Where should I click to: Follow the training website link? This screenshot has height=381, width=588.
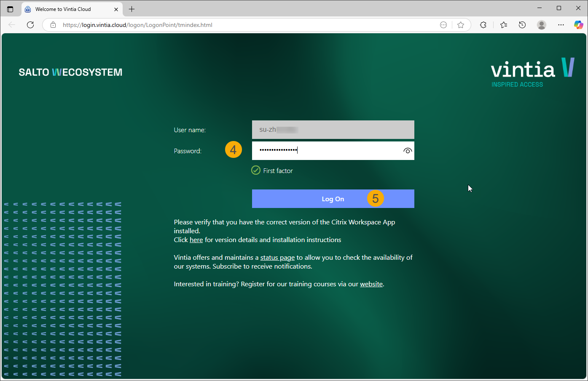pos(371,284)
